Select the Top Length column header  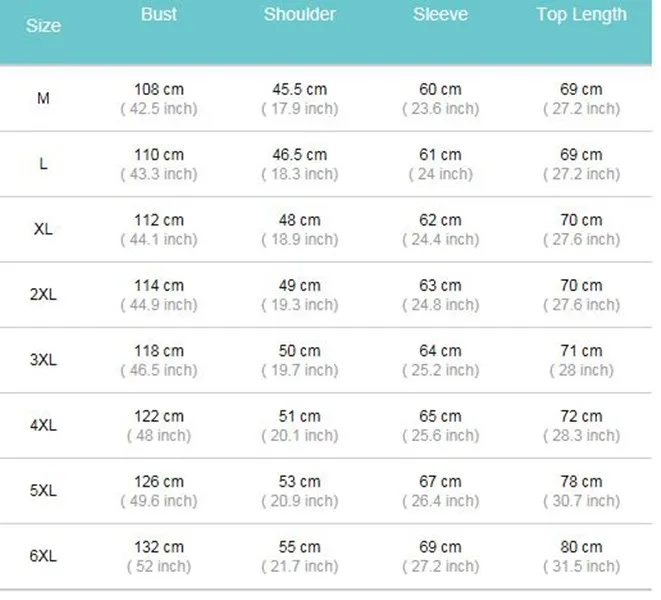tap(581, 14)
